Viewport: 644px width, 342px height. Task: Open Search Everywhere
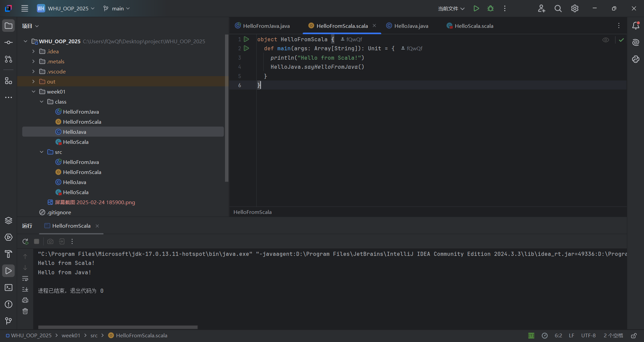(558, 8)
